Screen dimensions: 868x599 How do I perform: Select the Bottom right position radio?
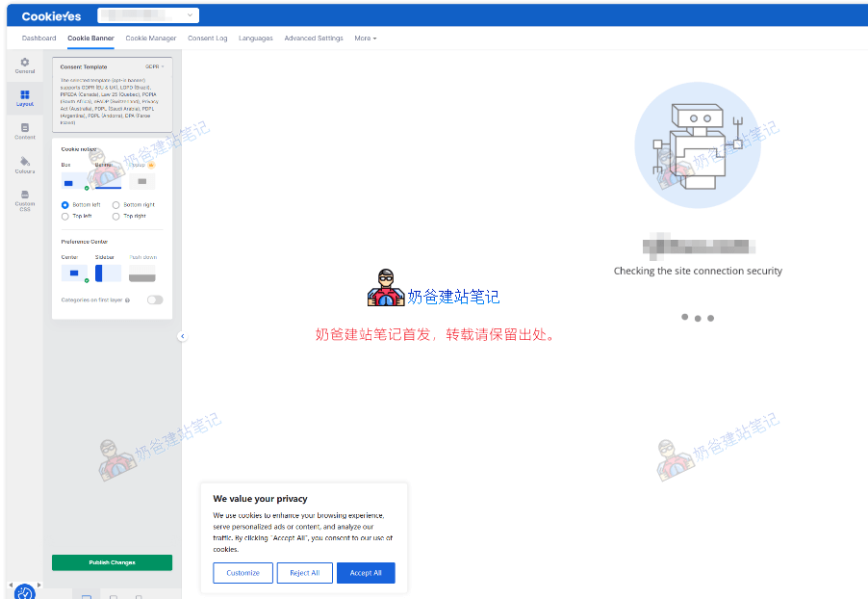click(116, 205)
